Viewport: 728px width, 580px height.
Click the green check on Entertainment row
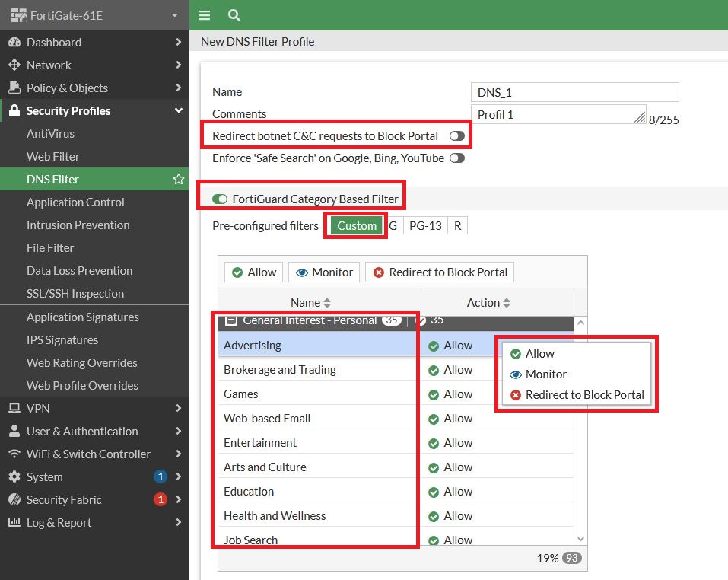click(434, 444)
